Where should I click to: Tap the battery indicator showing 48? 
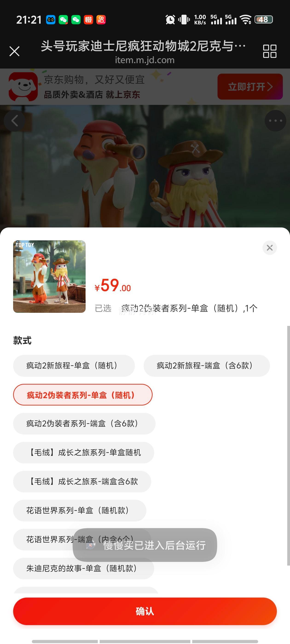coord(264,20)
